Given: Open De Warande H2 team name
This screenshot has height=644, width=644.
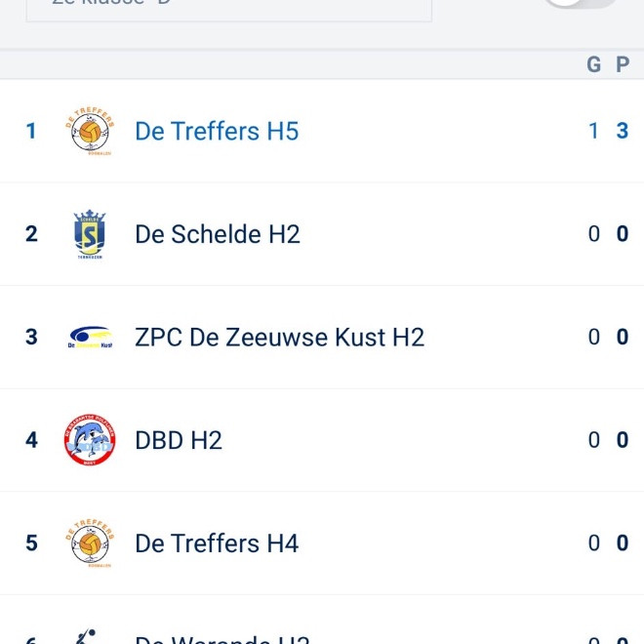Looking at the screenshot, I should pos(221,639).
